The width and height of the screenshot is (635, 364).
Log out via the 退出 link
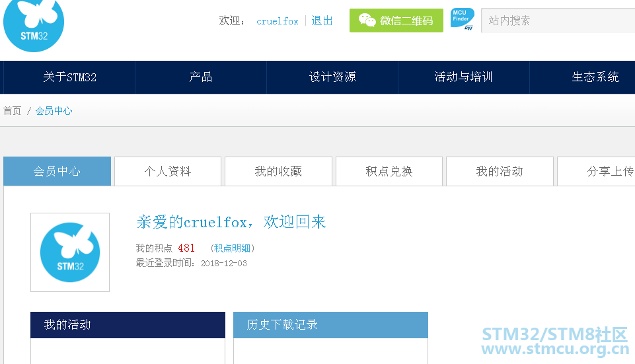322,20
